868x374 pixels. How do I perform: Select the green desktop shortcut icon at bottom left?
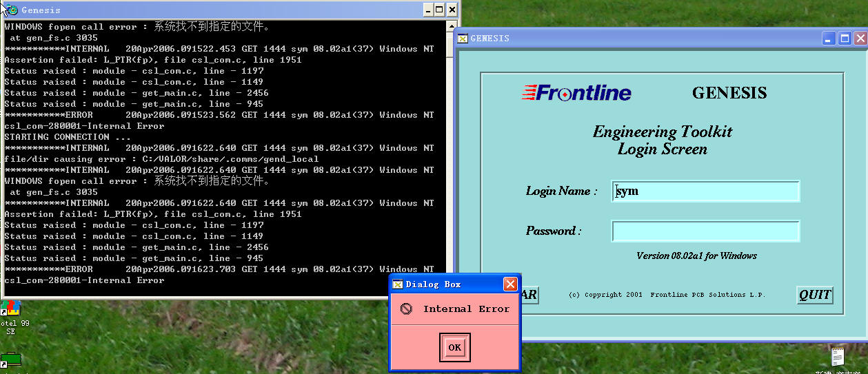coord(11,360)
